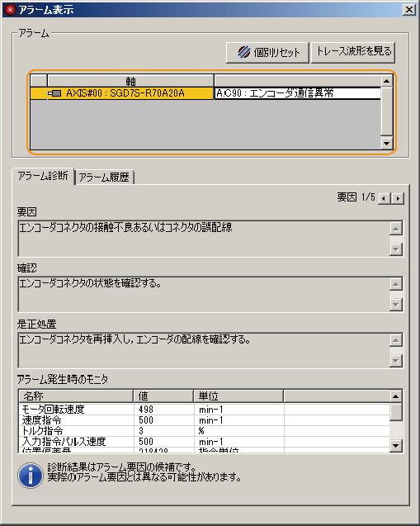Click the value 498 in the monitor table
The height and width of the screenshot is (526, 420).
tap(146, 410)
